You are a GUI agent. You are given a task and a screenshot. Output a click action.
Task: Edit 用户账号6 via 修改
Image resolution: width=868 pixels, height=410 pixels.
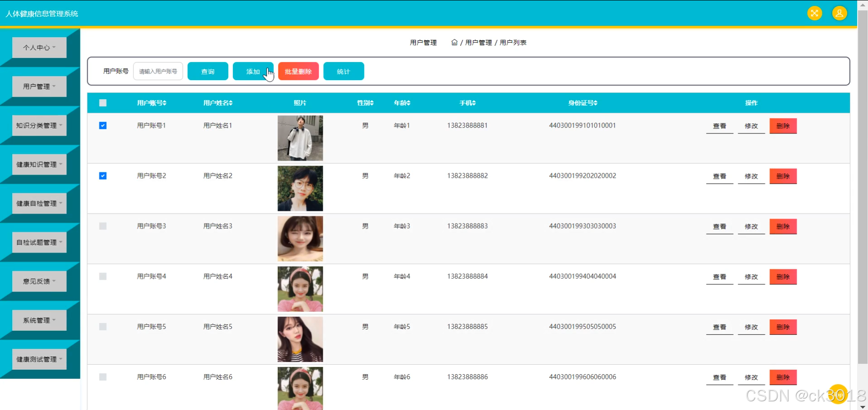click(751, 377)
